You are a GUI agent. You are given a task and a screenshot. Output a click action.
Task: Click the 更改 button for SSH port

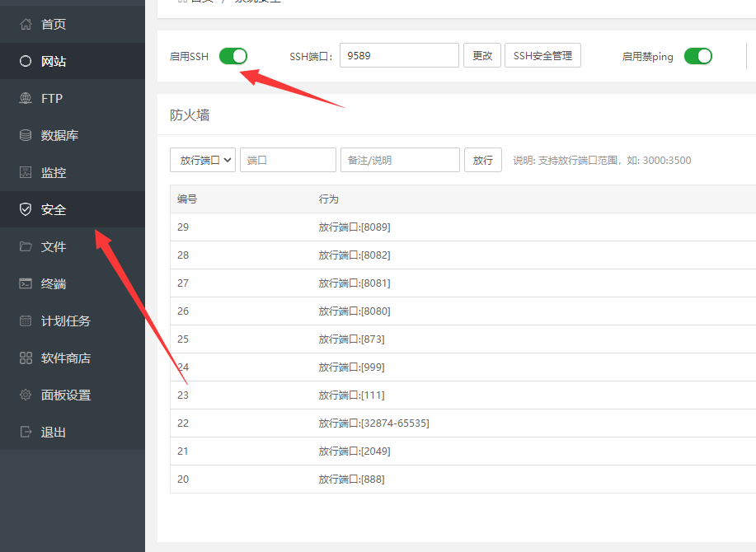(482, 55)
